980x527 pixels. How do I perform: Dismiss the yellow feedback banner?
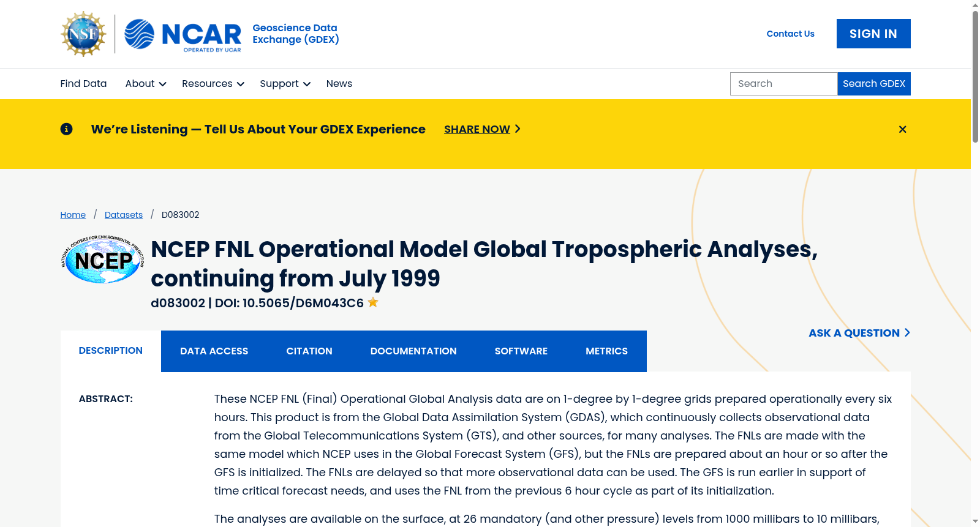[902, 129]
